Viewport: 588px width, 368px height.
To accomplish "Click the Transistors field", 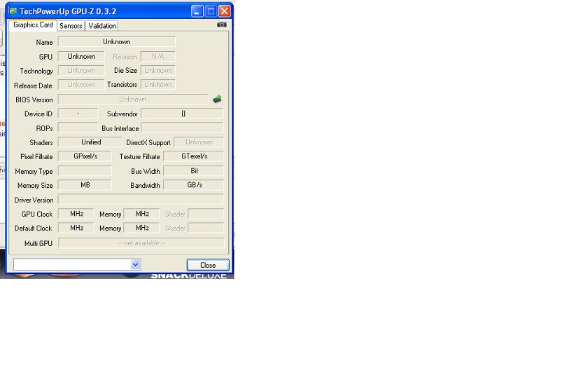I will [x=158, y=85].
